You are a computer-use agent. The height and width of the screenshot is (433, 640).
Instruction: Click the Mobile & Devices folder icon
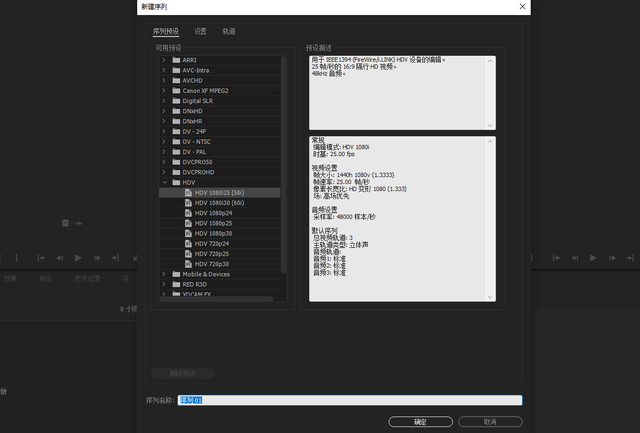[x=176, y=274]
